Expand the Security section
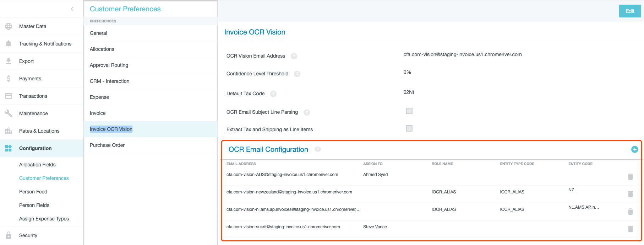The width and height of the screenshot is (644, 245). [28, 235]
